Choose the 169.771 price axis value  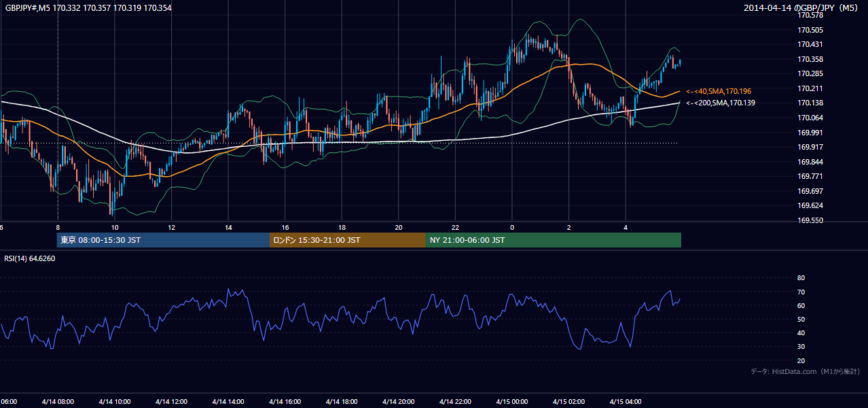810,176
